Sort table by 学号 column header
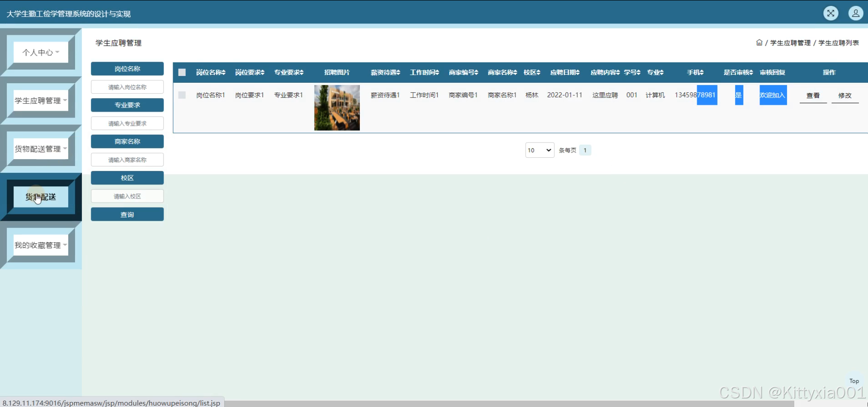Image resolution: width=868 pixels, height=407 pixels. [632, 72]
